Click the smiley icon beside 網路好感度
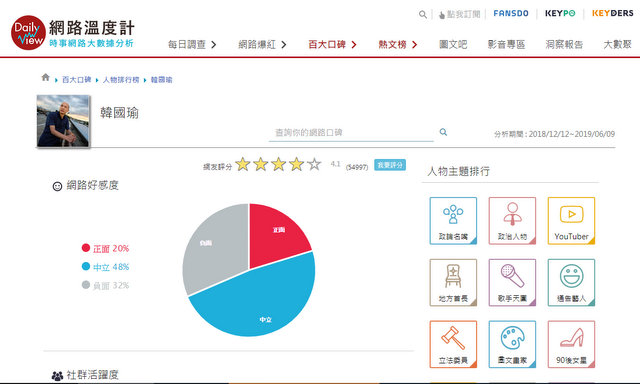This screenshot has width=640, height=384. (57, 186)
